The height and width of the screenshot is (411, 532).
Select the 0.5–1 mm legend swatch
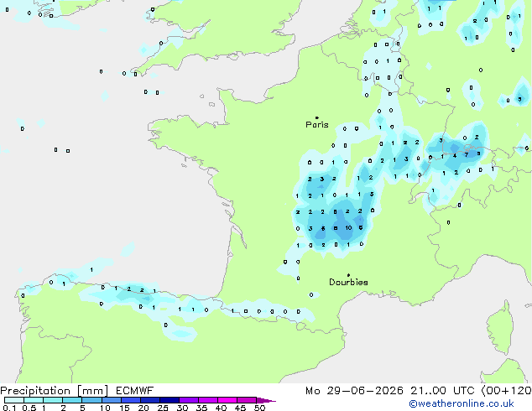coord(34,400)
